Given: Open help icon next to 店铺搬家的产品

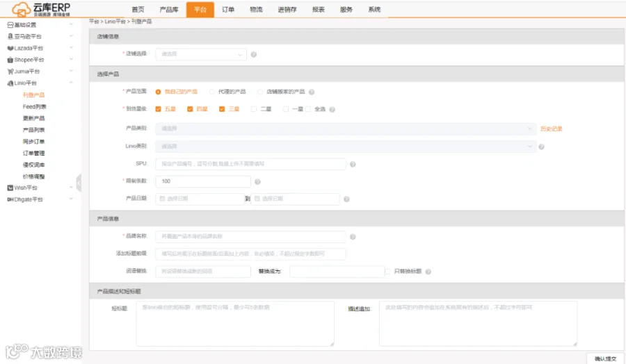Looking at the screenshot, I should [312, 92].
